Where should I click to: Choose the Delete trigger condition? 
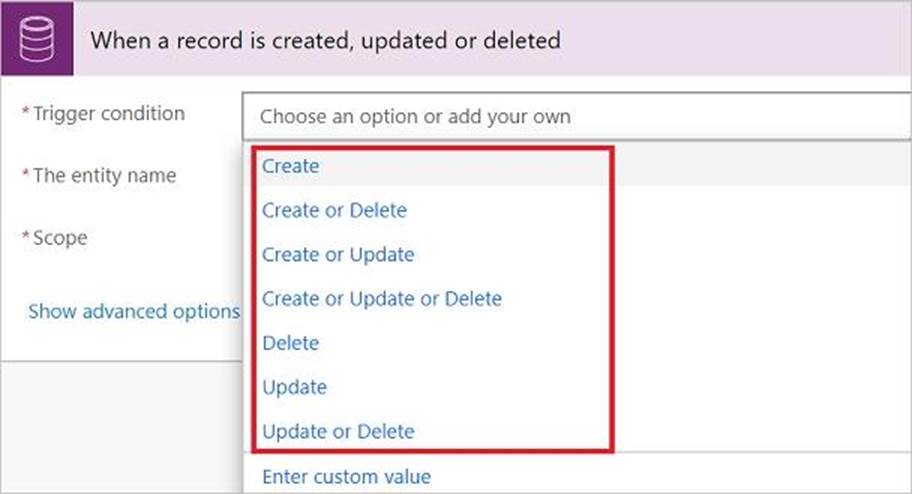290,342
